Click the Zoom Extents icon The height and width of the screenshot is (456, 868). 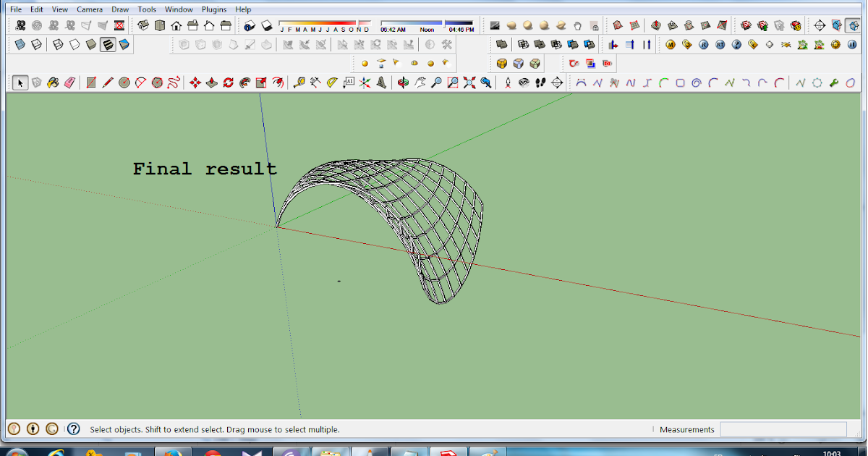[x=469, y=83]
